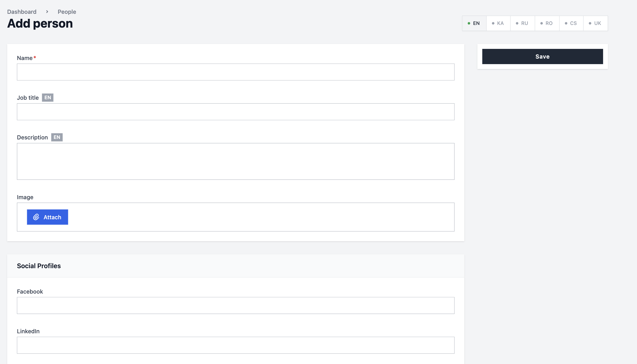The height and width of the screenshot is (364, 637).
Task: Switch to the UK language tab
Action: click(x=596, y=23)
